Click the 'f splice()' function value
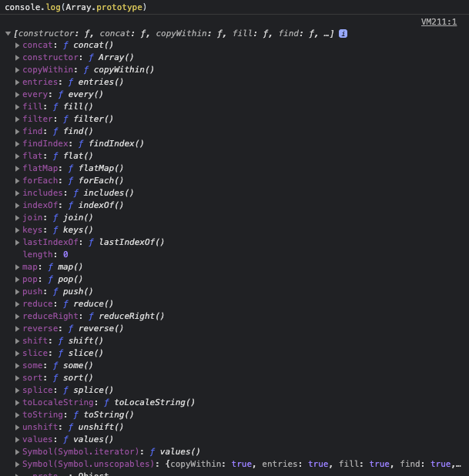 (x=88, y=391)
